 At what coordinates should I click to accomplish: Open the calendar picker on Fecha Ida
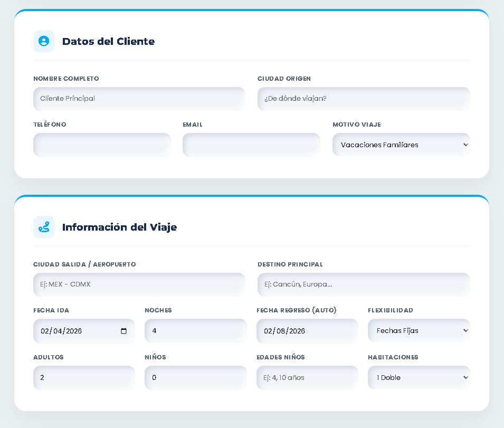point(123,331)
